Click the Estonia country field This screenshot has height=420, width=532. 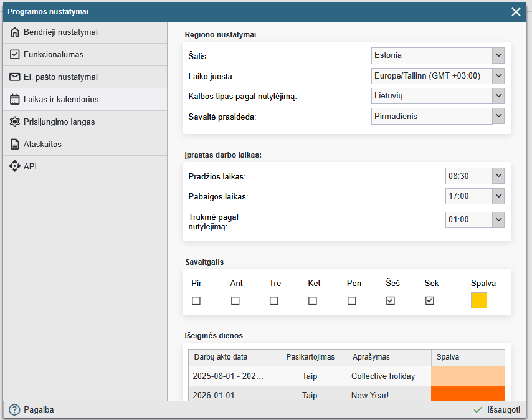(x=432, y=55)
